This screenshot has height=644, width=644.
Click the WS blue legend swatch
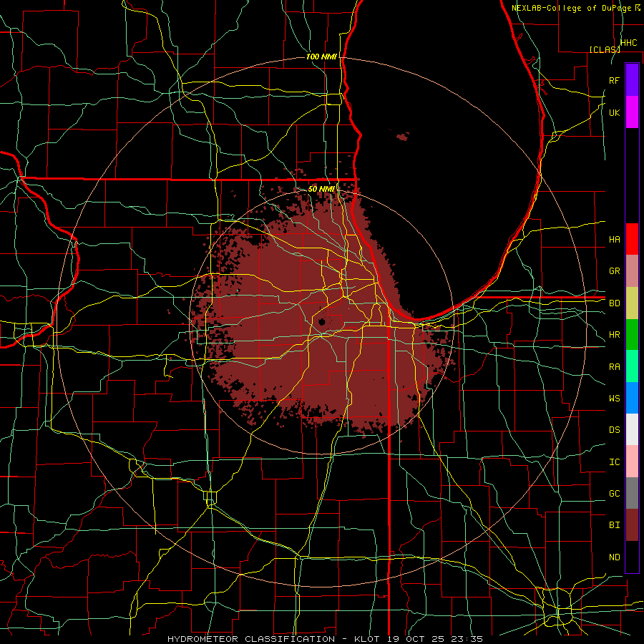point(632,398)
